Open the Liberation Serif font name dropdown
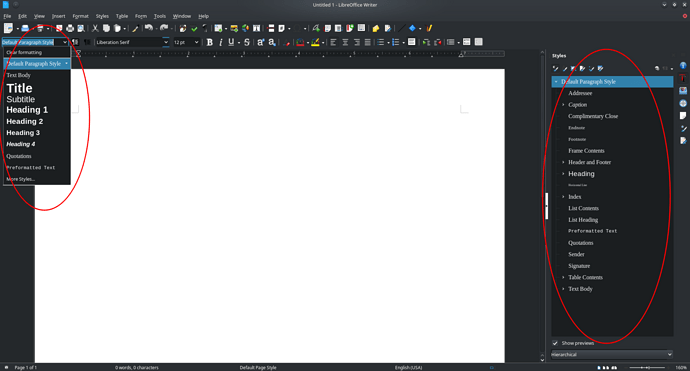The width and height of the screenshot is (690, 371). pos(166,42)
